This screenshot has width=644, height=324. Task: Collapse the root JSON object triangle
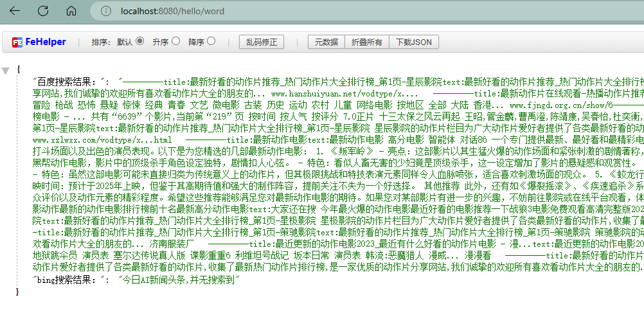(x=5, y=71)
